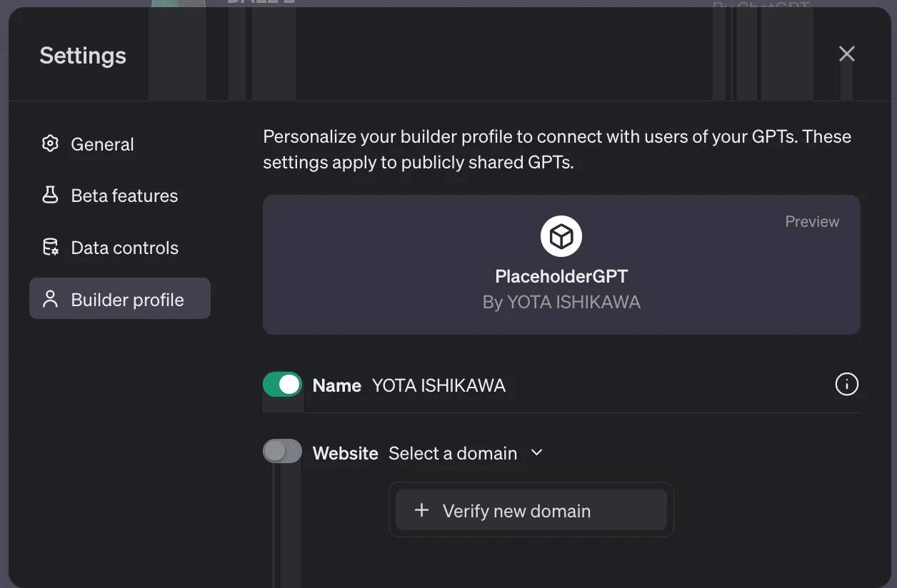
Task: Click the flask icon for Beta features
Action: pos(50,196)
